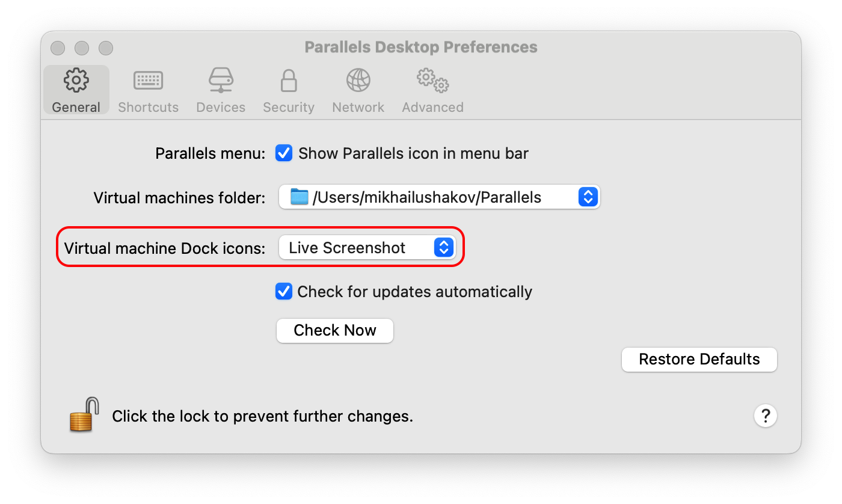
Task: Uncheck Show Parallels icon in menu bar
Action: tap(284, 153)
